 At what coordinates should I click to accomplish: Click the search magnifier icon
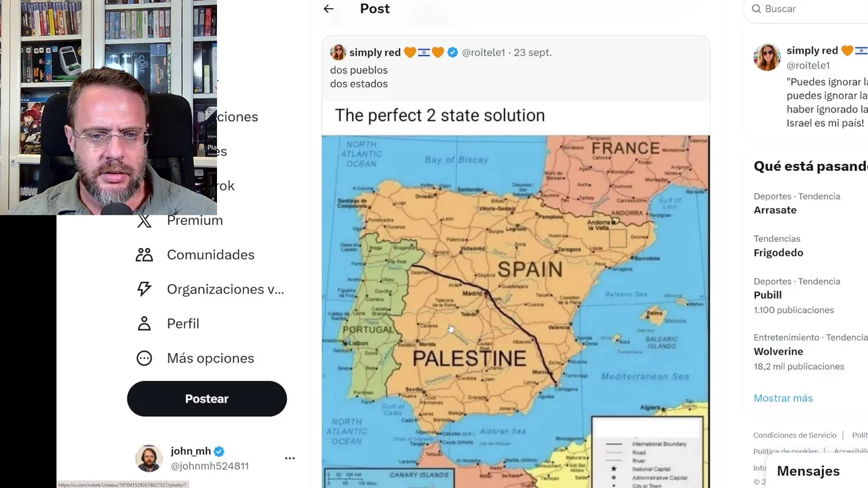coord(756,9)
